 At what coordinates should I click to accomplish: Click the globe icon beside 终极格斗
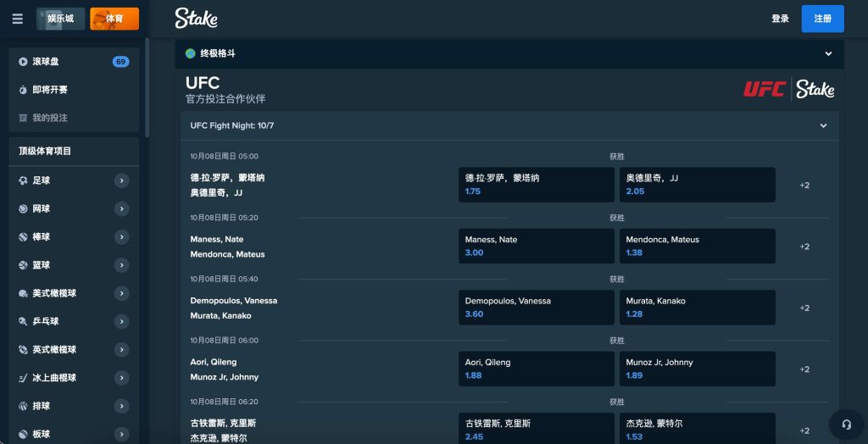pos(191,53)
